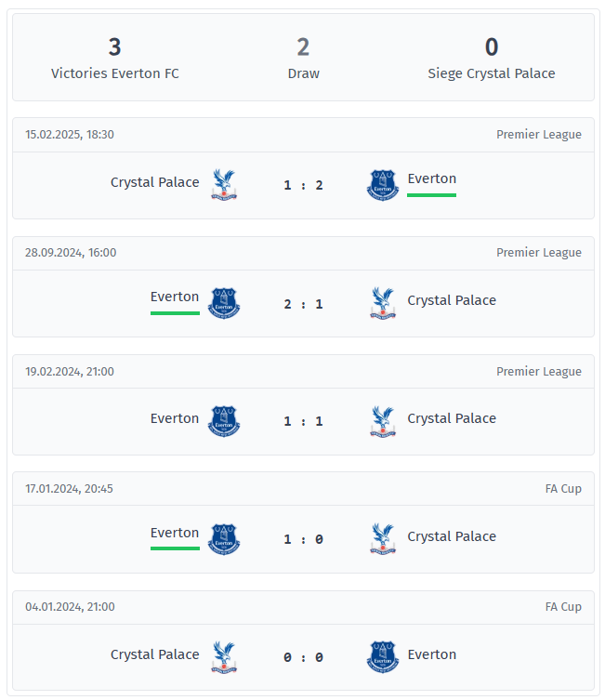The height and width of the screenshot is (700, 605).
Task: Click Crystal Palace crest in 19.02.2024 match
Action: (x=383, y=421)
